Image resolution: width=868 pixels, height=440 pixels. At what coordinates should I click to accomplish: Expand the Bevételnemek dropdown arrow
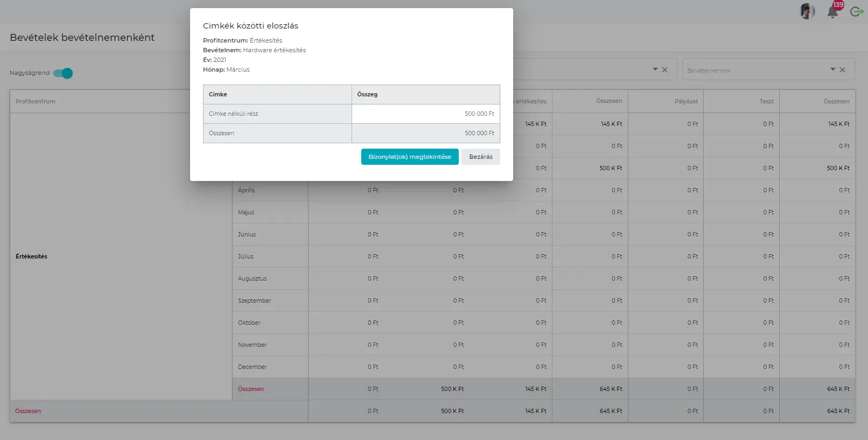832,69
